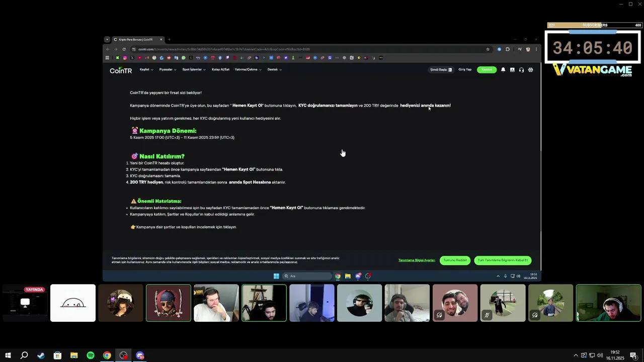
Task: Open Microsoft Store from the taskbar
Action: 57,355
